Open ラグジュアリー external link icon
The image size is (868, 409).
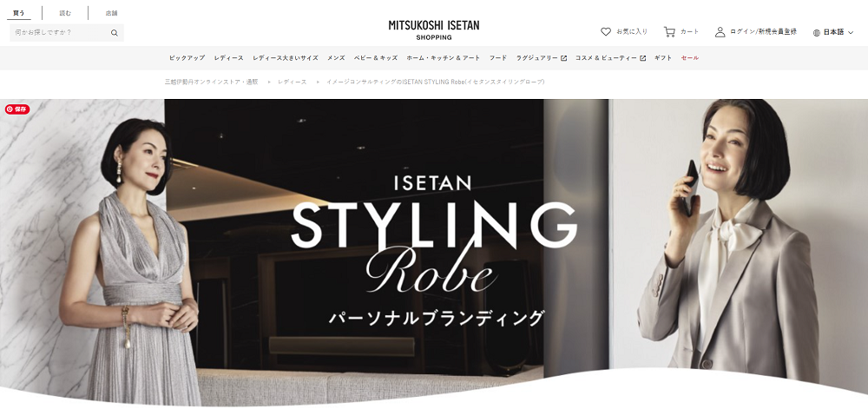(x=563, y=58)
